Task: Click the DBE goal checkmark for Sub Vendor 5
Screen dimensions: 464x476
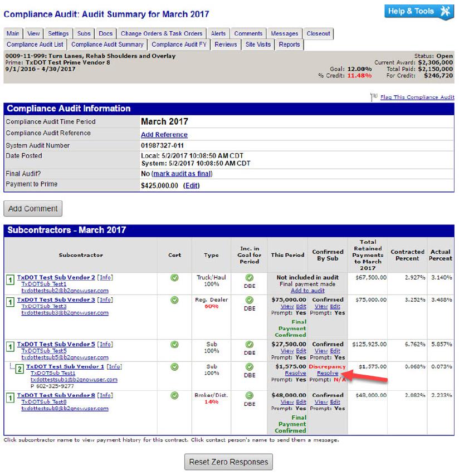Action: [249, 345]
